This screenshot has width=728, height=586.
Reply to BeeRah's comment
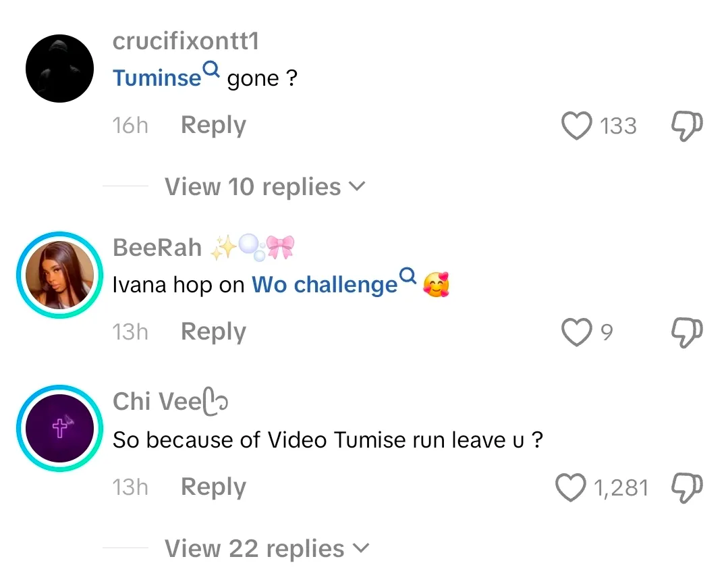pos(213,332)
